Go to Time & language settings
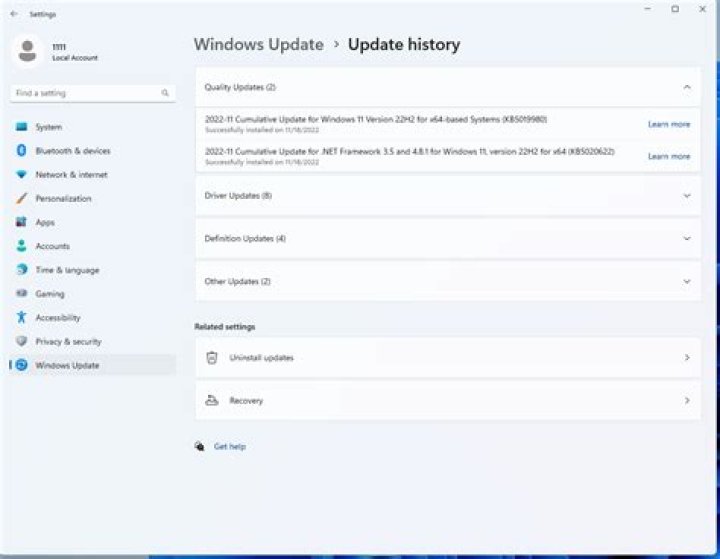The height and width of the screenshot is (559, 720). click(67, 270)
